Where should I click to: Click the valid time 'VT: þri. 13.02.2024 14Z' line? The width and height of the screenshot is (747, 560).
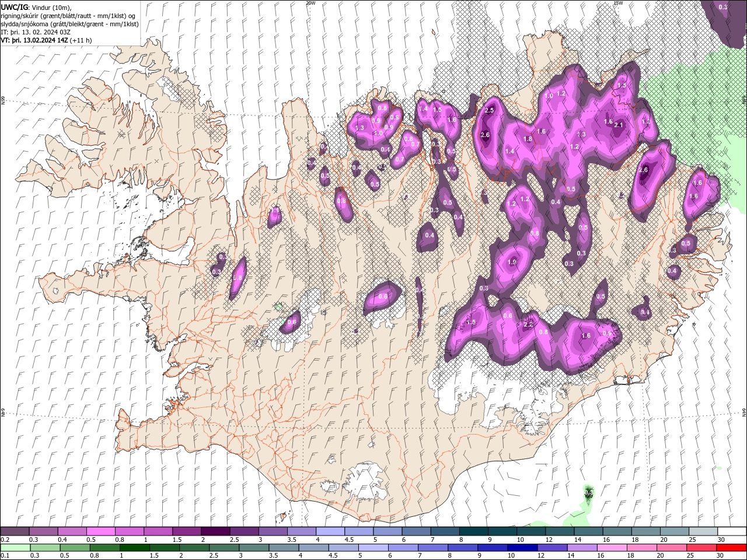34,40
